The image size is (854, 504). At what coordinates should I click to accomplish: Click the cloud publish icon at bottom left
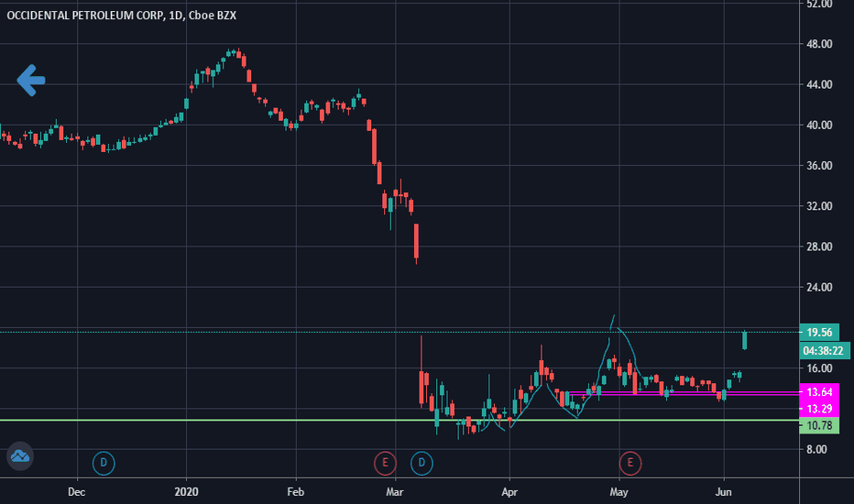(x=20, y=456)
